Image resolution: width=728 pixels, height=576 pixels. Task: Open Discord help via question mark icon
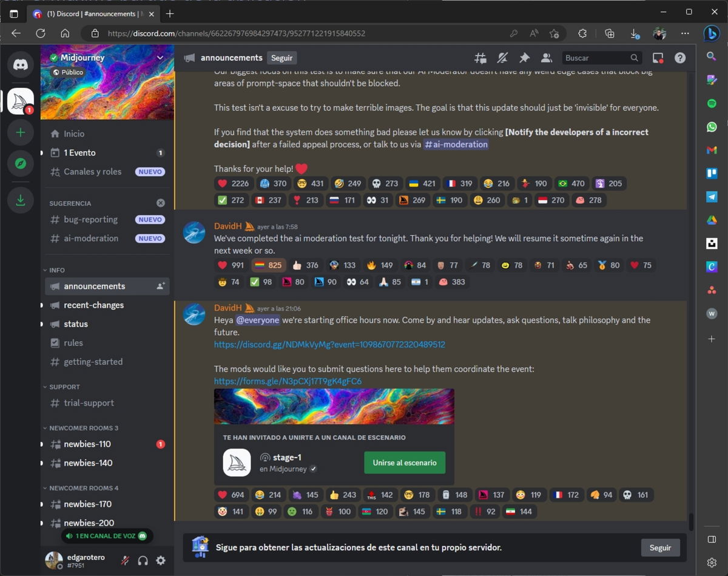click(679, 58)
